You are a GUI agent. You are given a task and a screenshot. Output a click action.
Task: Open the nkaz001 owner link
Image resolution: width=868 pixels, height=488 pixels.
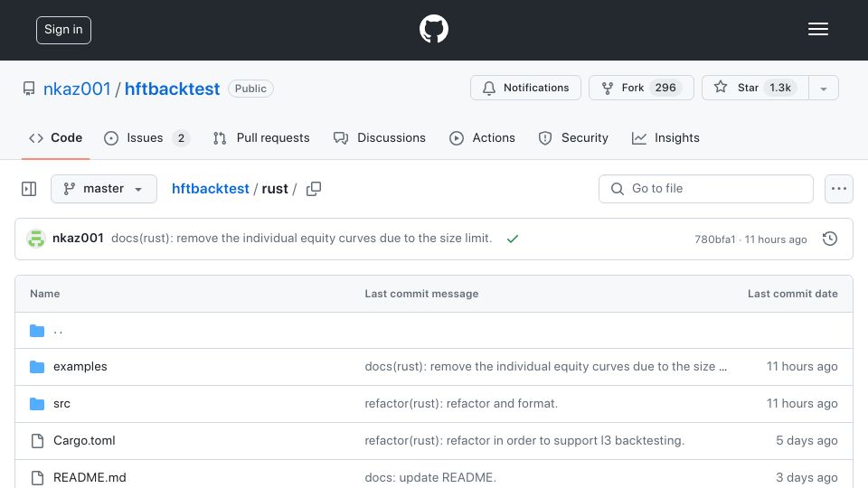click(77, 89)
